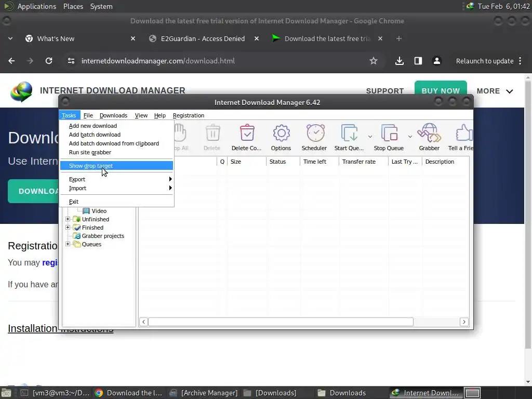Click the BUY NOW button
The width and height of the screenshot is (532, 399).
441,90
